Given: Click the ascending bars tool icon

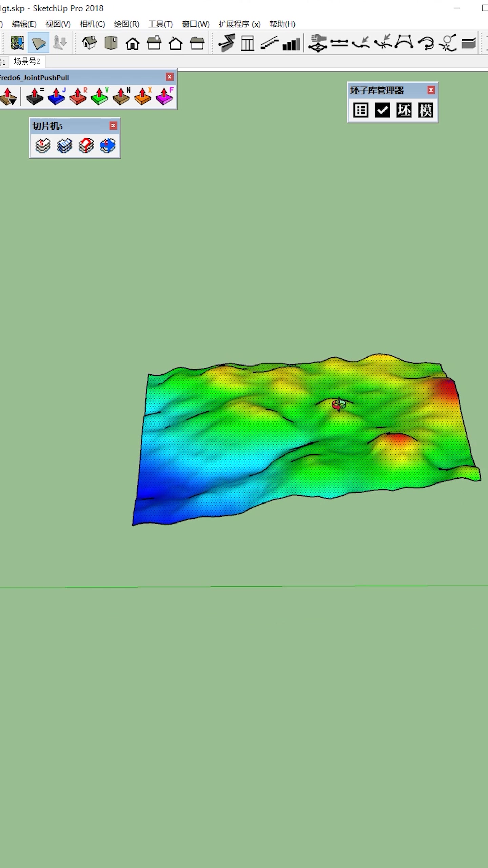Looking at the screenshot, I should [x=291, y=44].
